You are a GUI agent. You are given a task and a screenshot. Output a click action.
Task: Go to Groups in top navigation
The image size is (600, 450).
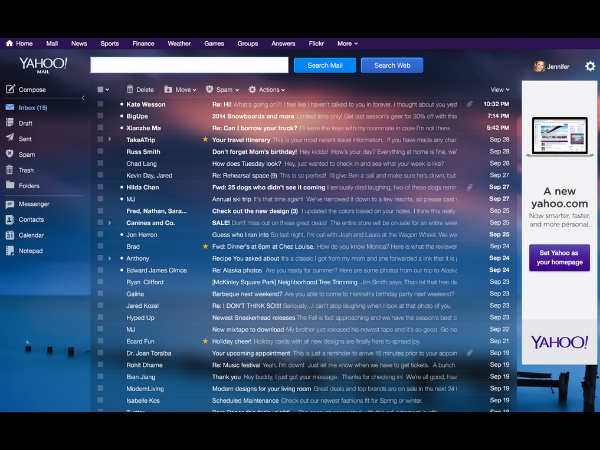coord(248,44)
